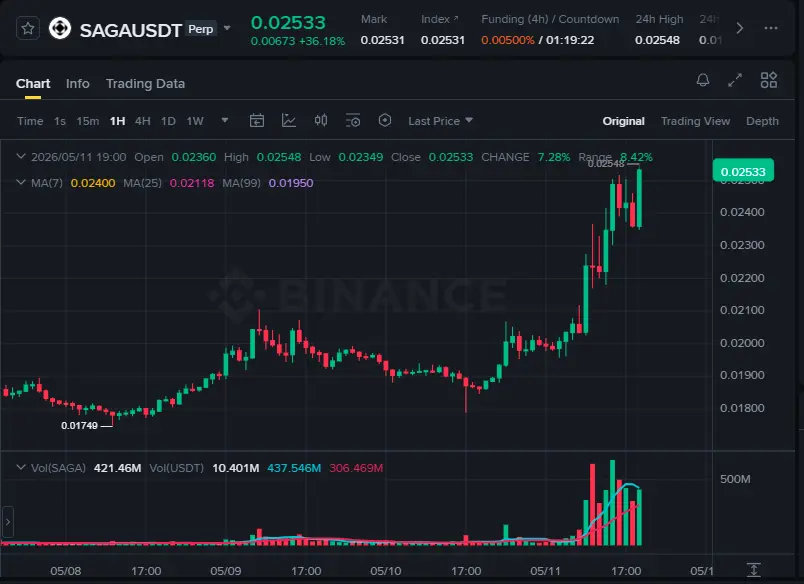Switch to the Trading View chart
The height and width of the screenshot is (584, 804).
[695, 121]
